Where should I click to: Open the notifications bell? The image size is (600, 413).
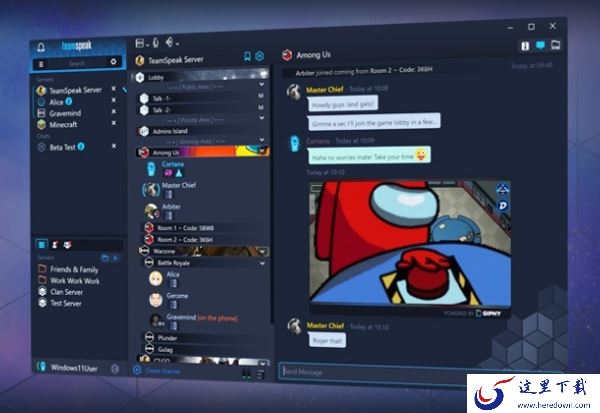(x=41, y=47)
